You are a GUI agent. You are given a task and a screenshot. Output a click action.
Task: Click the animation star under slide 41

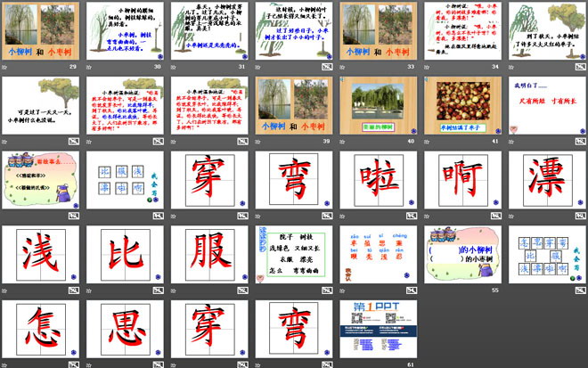[x=427, y=142]
